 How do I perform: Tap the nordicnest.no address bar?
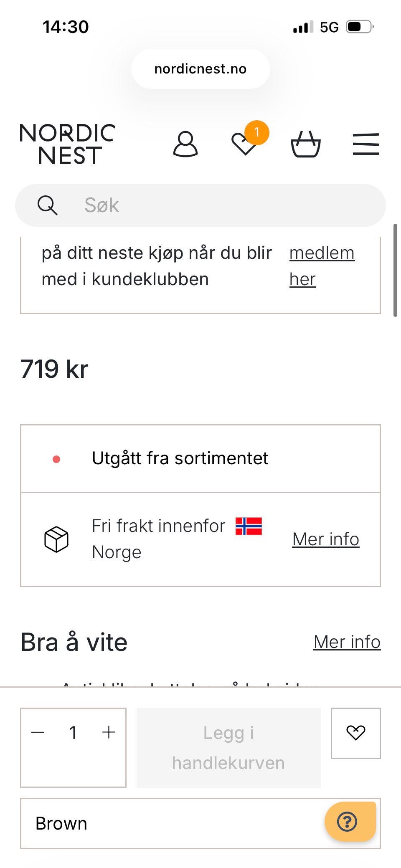pos(200,69)
